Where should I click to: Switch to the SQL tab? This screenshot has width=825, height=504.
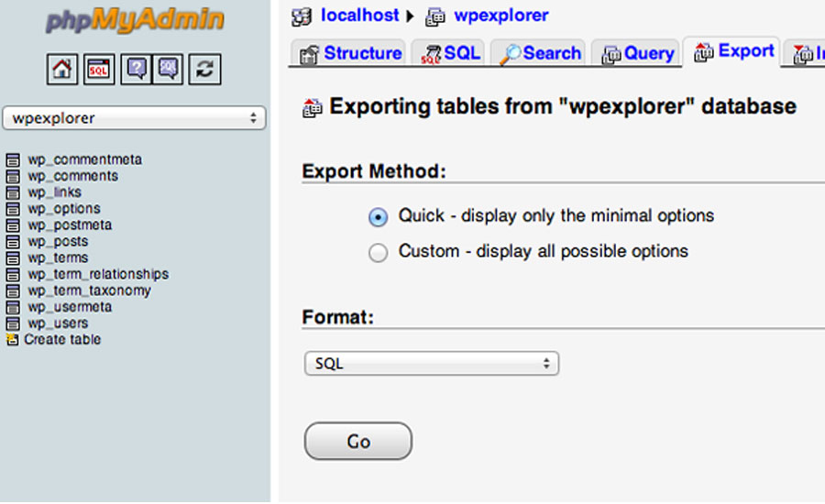point(448,53)
